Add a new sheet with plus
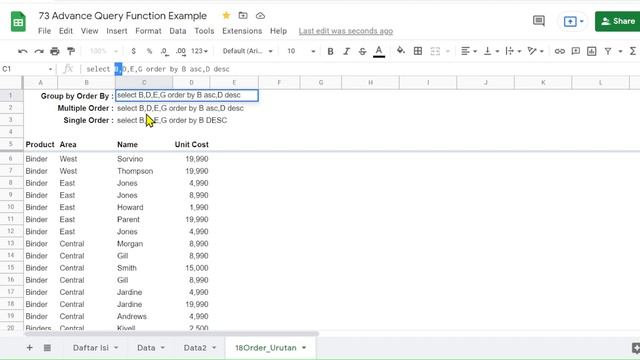This screenshot has height=360, width=640. click(x=29, y=348)
